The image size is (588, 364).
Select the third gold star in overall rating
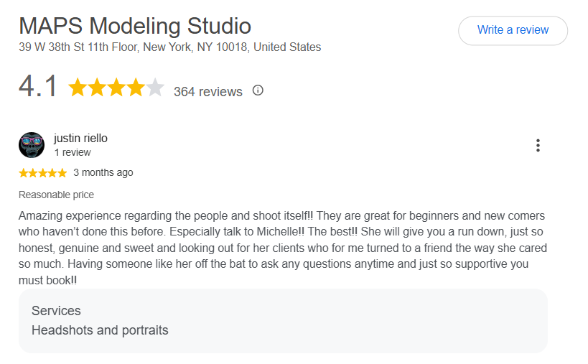pos(116,88)
